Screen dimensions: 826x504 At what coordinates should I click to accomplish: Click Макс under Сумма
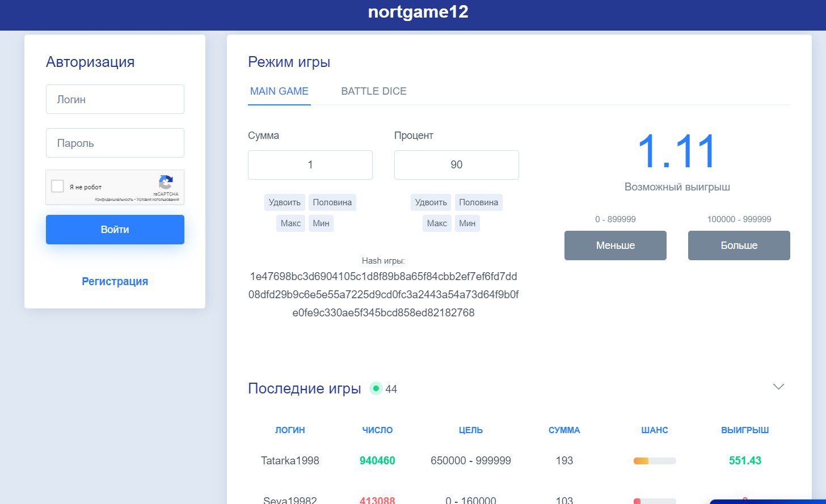pos(290,223)
